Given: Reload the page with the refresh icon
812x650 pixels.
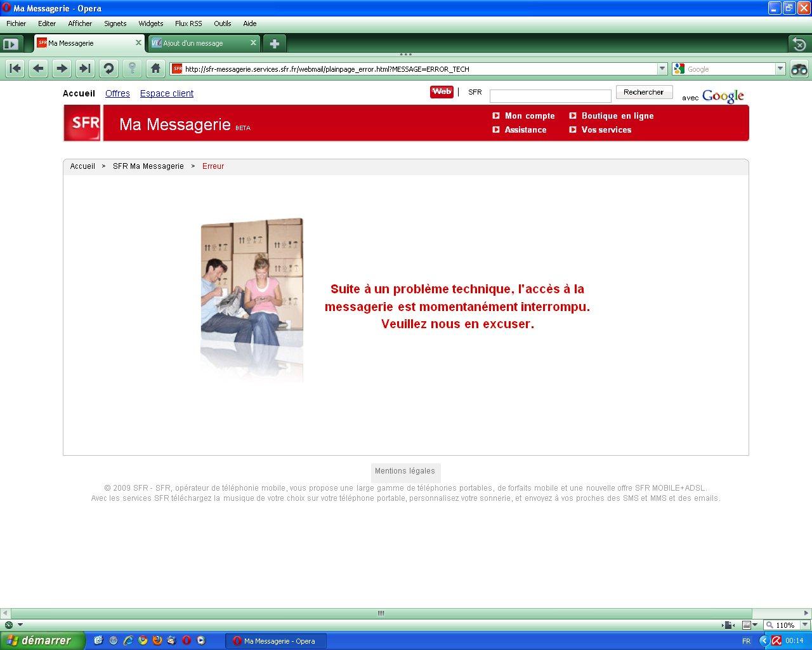Looking at the screenshot, I should tap(108, 69).
